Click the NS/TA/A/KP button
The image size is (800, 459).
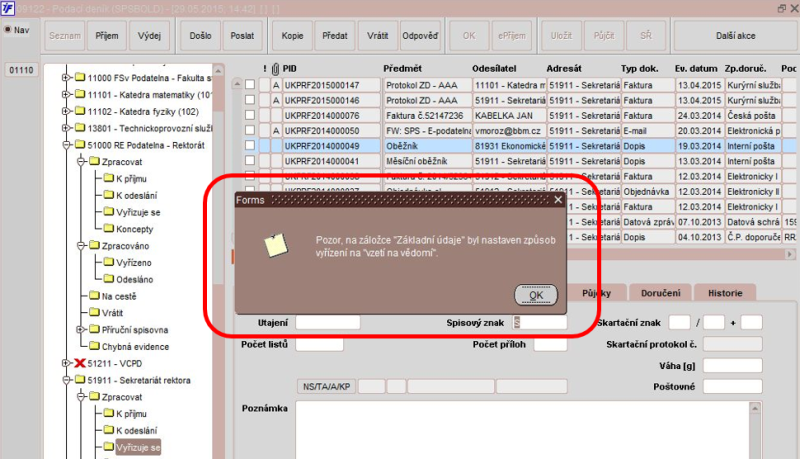327,387
